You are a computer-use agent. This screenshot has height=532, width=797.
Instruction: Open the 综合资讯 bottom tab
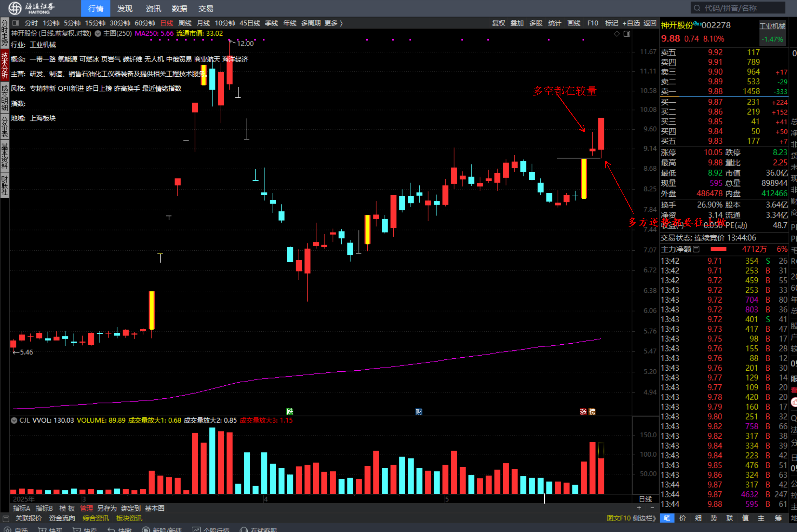[x=96, y=518]
